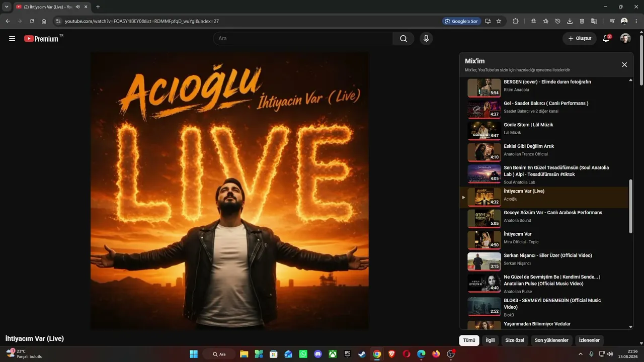This screenshot has height=362, width=644.
Task: Open Epic Games Launcher from the taskbar
Action: point(347,354)
